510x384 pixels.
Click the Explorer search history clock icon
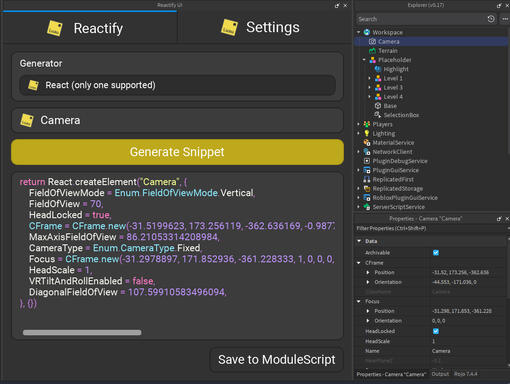(491, 19)
